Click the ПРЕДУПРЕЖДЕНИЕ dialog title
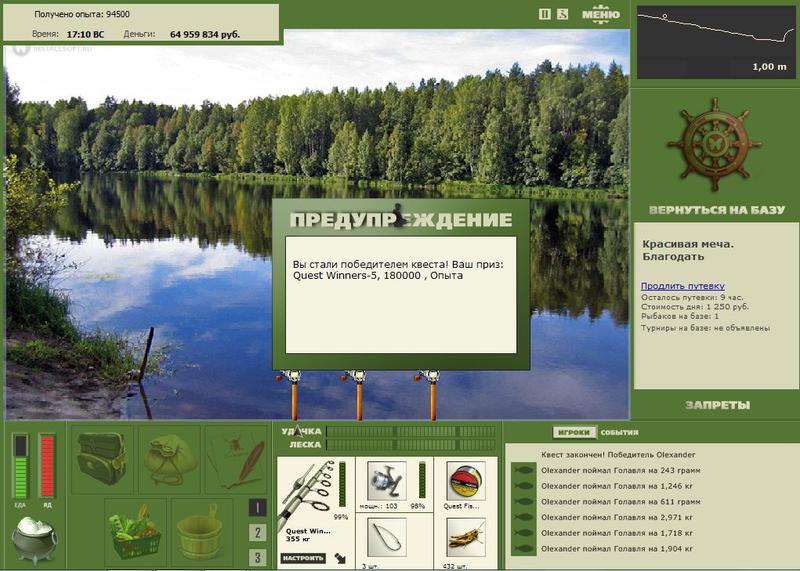800x571 pixels. pos(401,219)
